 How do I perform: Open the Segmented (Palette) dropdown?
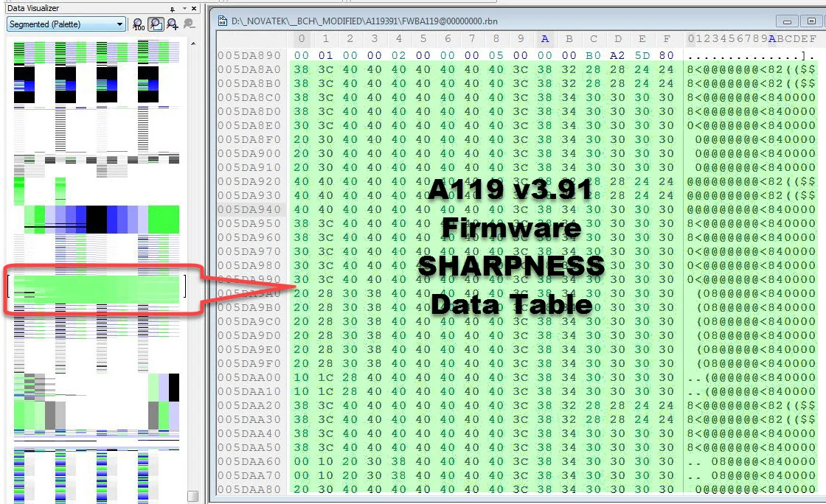click(66, 24)
